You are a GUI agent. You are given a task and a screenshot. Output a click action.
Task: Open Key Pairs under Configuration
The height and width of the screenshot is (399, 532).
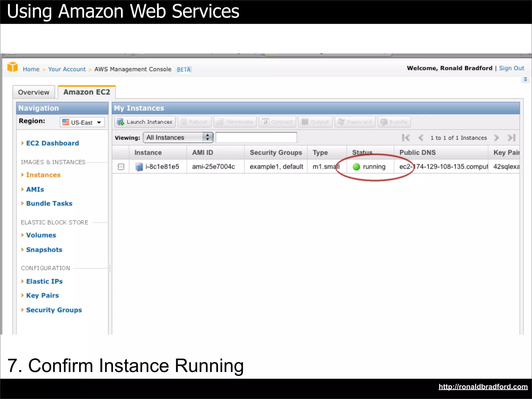42,295
